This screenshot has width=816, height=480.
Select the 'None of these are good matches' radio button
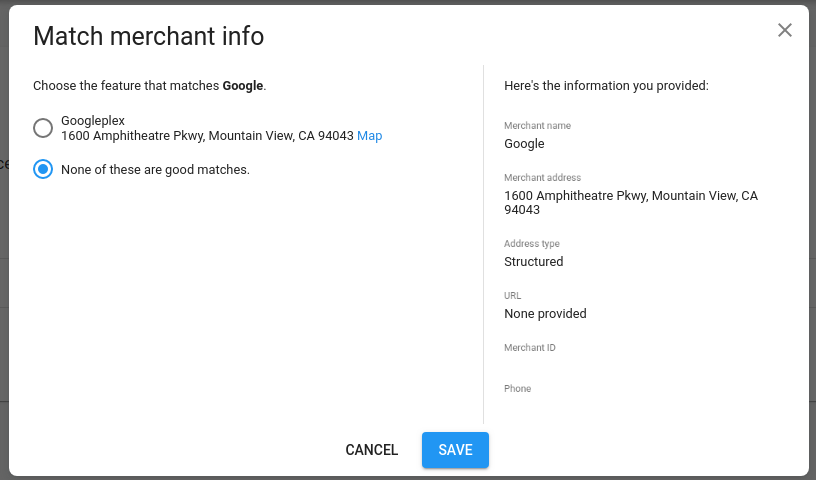[43, 169]
